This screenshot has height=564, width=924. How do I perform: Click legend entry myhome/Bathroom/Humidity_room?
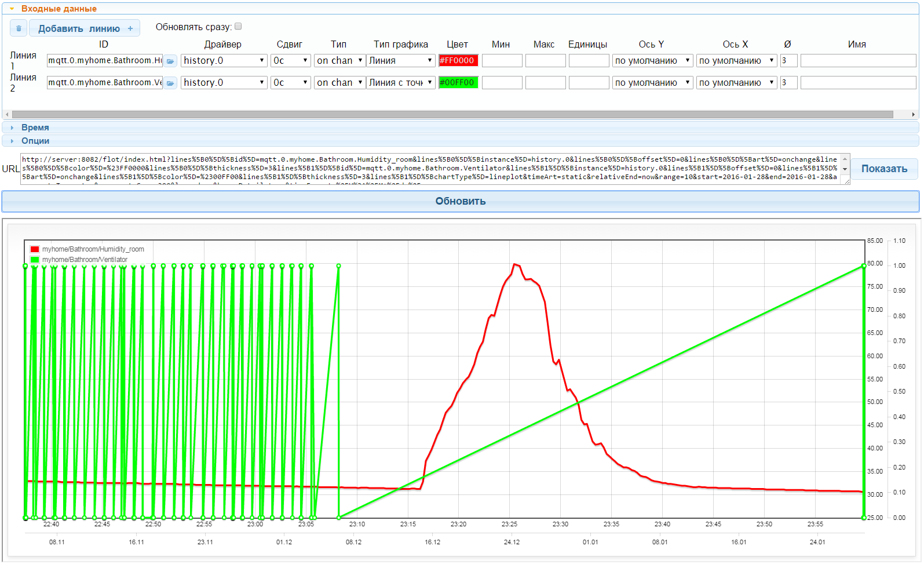(x=93, y=249)
